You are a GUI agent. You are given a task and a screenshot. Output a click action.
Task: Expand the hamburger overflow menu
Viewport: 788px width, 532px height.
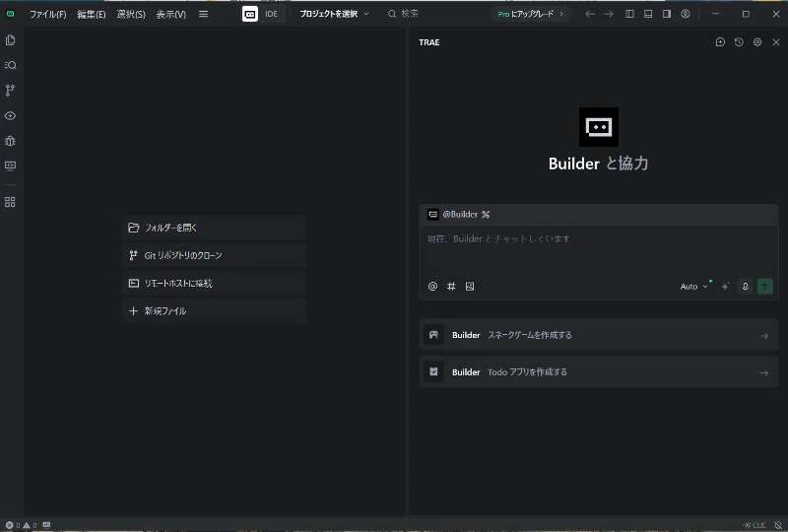[x=204, y=14]
